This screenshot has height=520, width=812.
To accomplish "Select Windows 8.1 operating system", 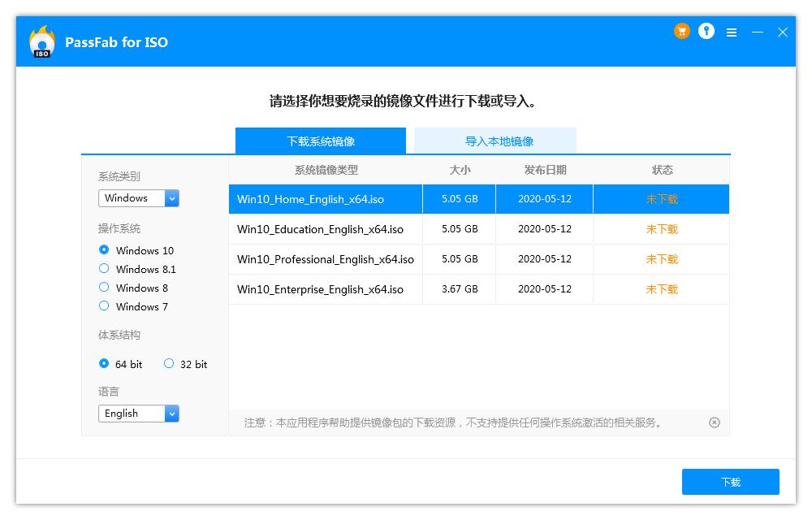I will click(x=104, y=269).
